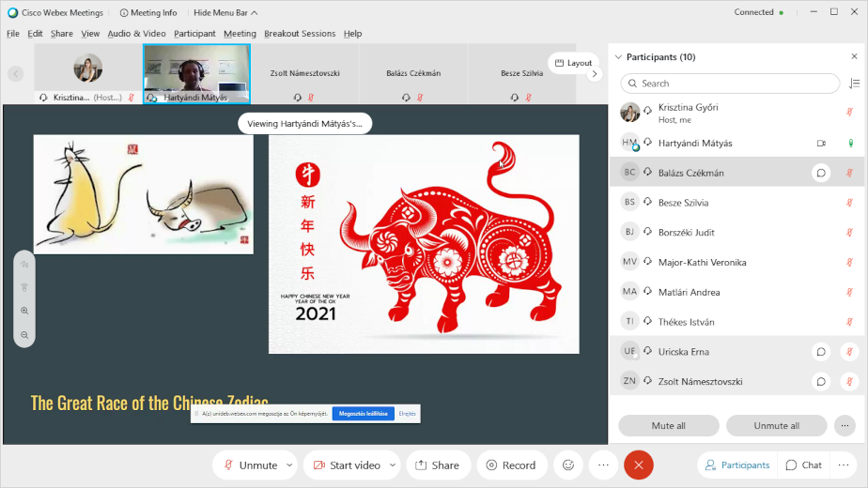Select Balázs Czékmán video tile
Screen dimensions: 868x488
coord(413,73)
